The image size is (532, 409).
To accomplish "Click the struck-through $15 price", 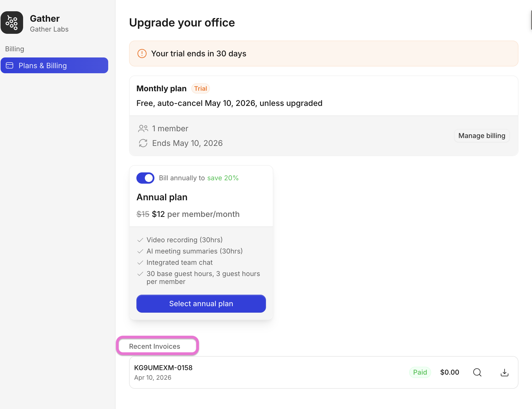I will point(143,214).
